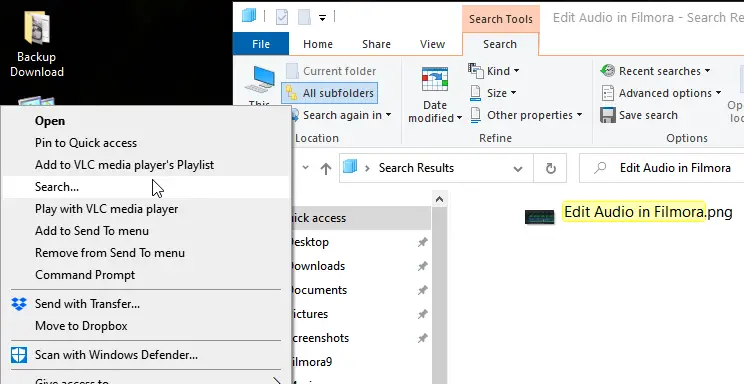744x384 pixels.
Task: Click the magnifier icon in search box
Action: 600,168
